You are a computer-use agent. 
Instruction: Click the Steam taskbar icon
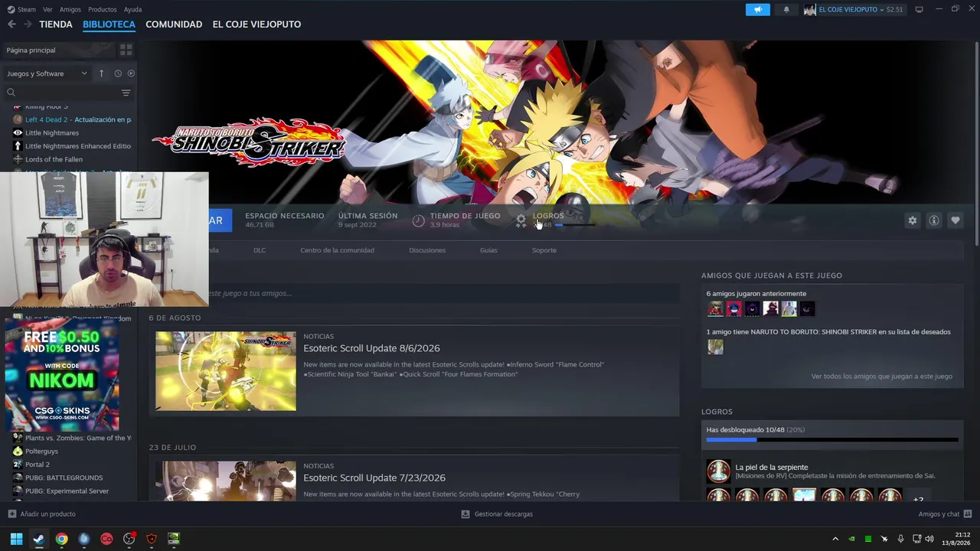38,539
